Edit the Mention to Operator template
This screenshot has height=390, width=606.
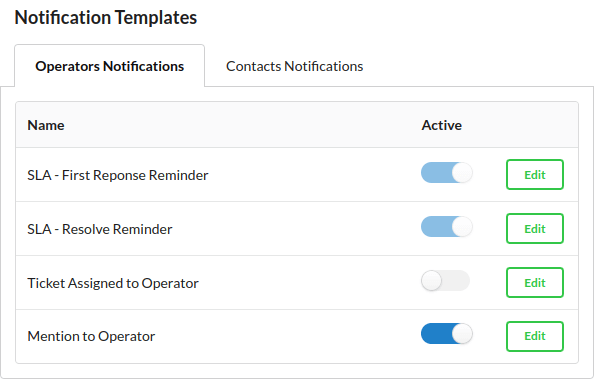point(535,336)
